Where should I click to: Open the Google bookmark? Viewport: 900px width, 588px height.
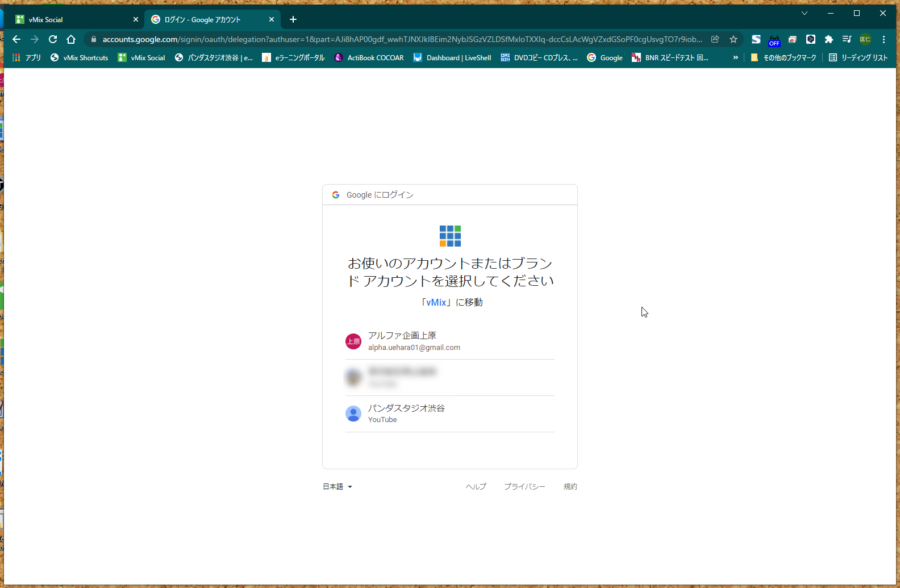click(x=605, y=57)
